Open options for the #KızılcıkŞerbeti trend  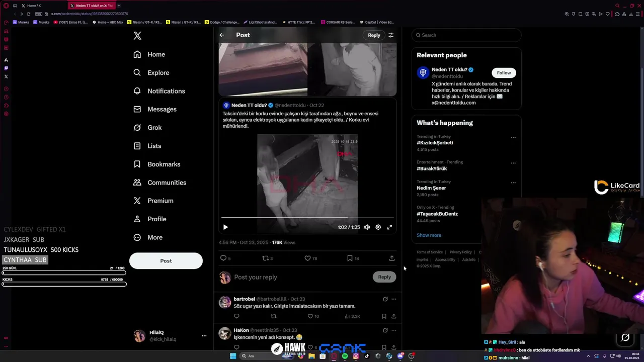(x=513, y=137)
